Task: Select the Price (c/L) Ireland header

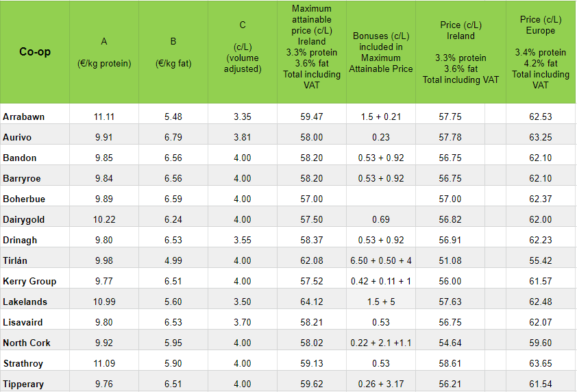Action: (461, 52)
